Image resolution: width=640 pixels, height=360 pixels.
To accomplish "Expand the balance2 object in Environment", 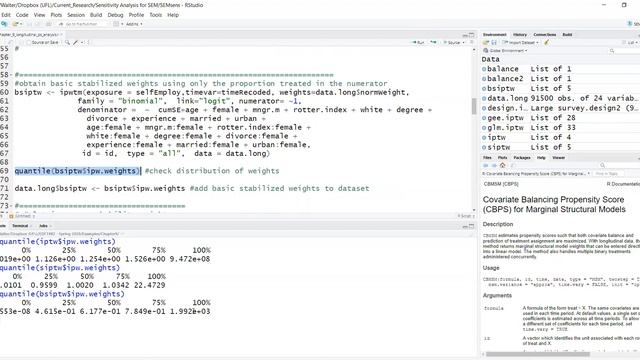I will 484,79.
